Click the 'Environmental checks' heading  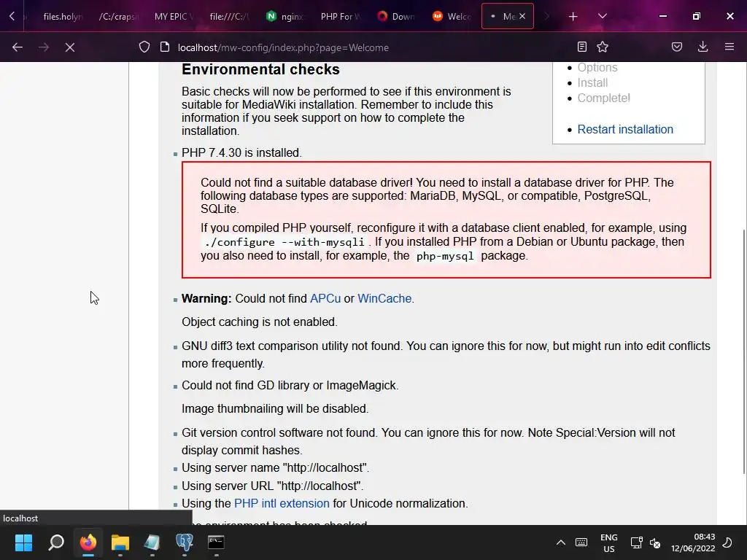click(260, 69)
